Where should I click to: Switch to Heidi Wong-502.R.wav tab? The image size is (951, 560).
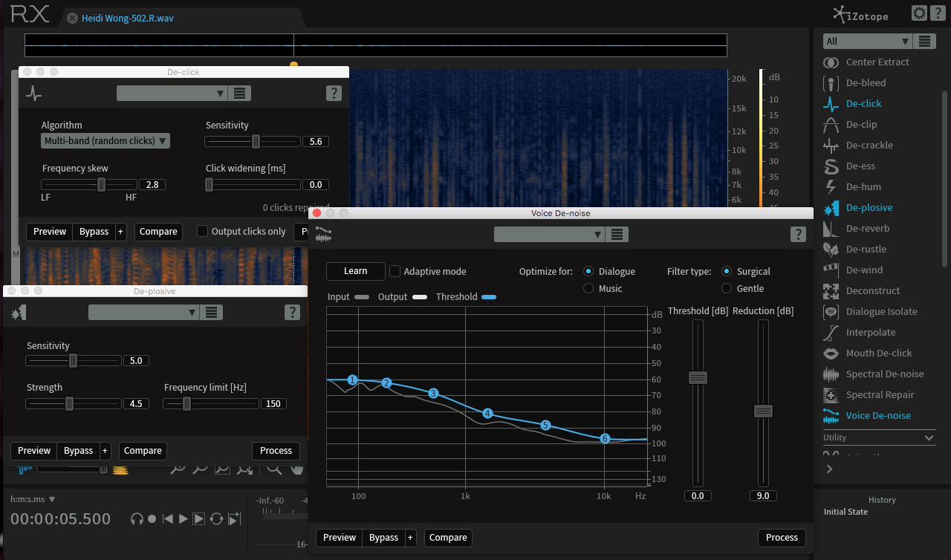coord(128,18)
